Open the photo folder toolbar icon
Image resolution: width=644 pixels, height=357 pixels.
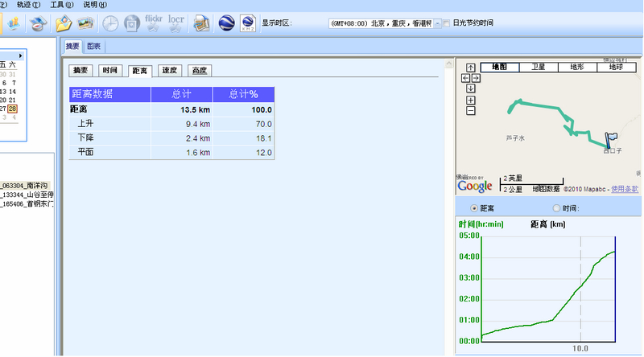click(x=64, y=23)
